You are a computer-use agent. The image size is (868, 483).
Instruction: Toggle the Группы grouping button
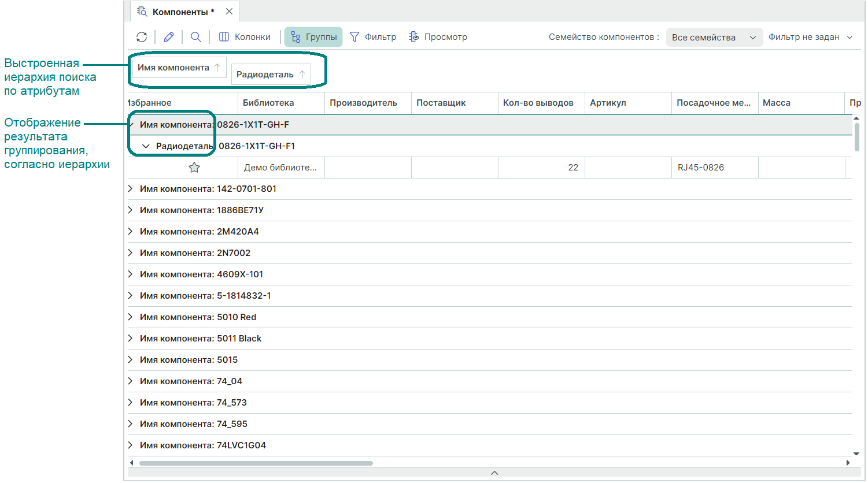(313, 37)
